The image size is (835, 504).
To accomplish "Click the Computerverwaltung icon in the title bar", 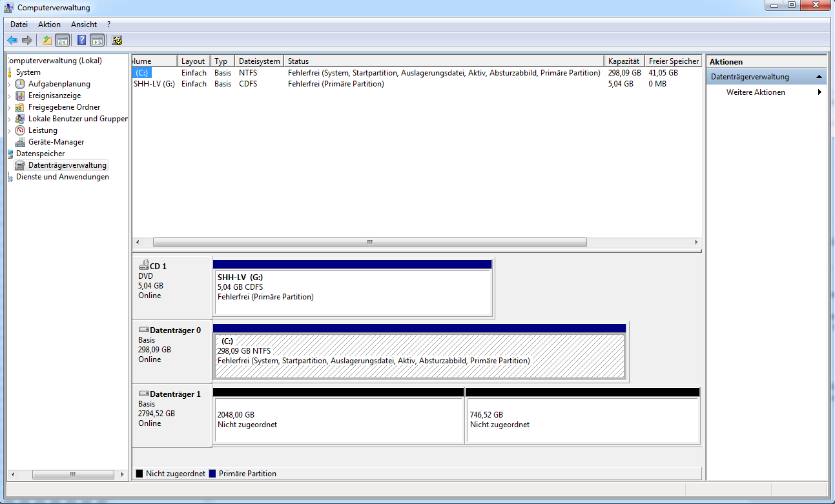I will tap(9, 8).
